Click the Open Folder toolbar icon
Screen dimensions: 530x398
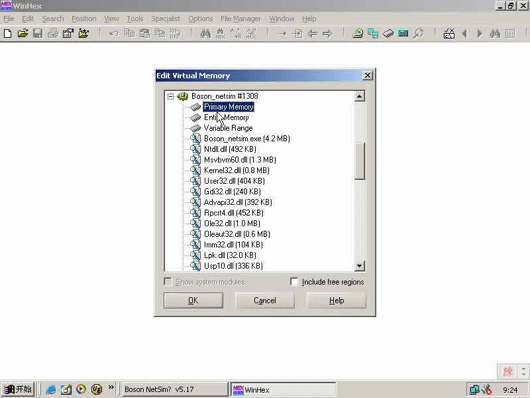point(83,33)
